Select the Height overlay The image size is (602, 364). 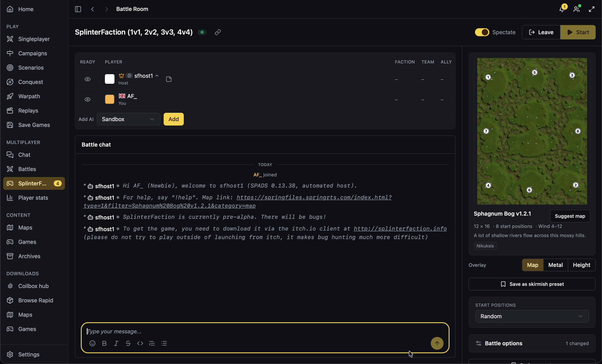click(x=581, y=265)
